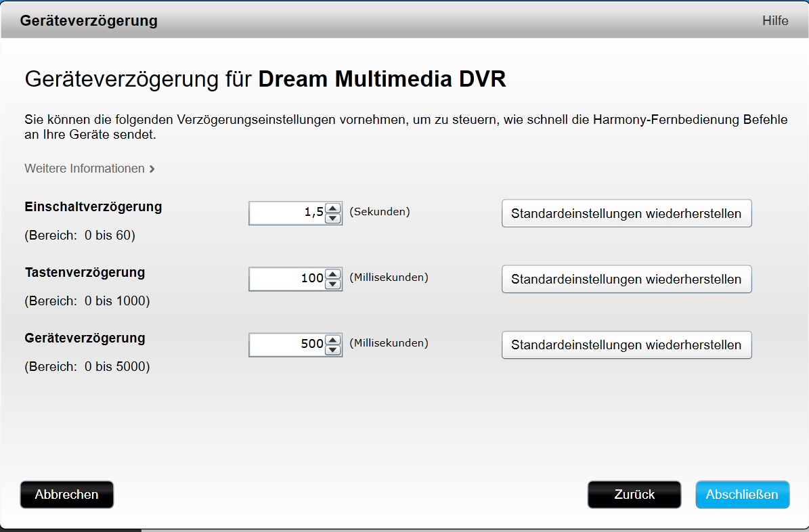Focus the Tastenverzögerung milliseconds input field
The width and height of the screenshot is (809, 532).
(287, 279)
